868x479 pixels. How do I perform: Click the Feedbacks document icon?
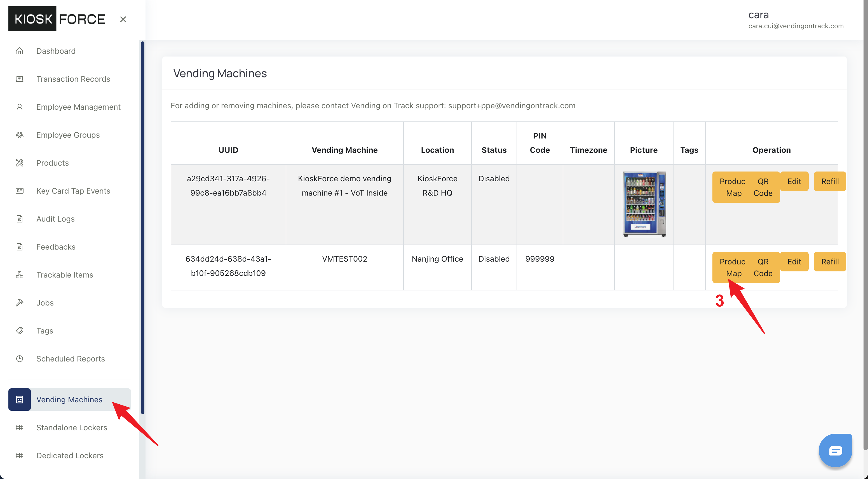pos(20,246)
